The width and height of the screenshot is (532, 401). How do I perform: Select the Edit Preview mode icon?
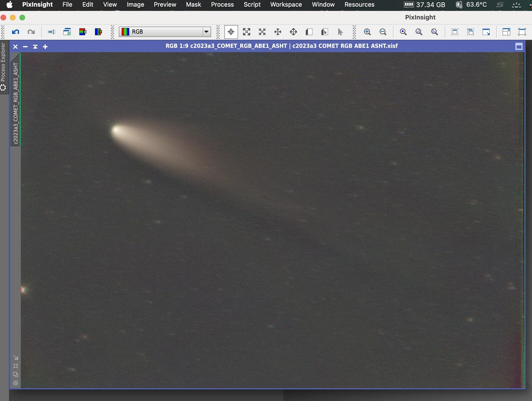(x=324, y=32)
